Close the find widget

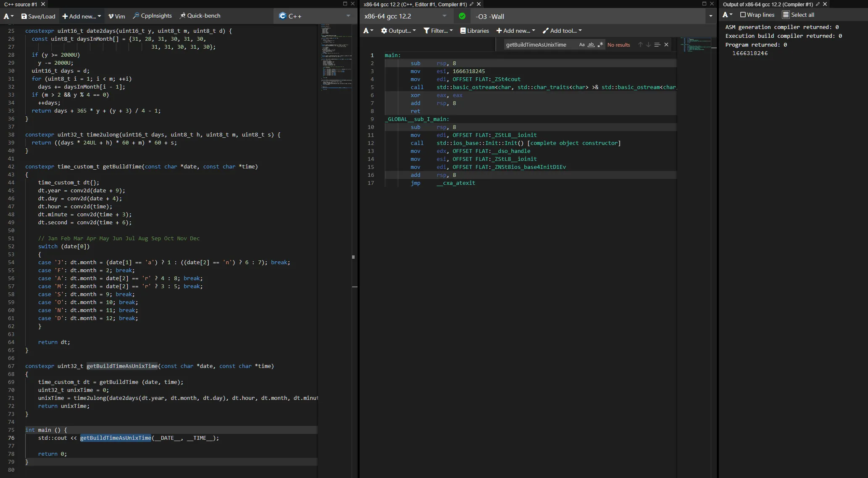(x=666, y=45)
